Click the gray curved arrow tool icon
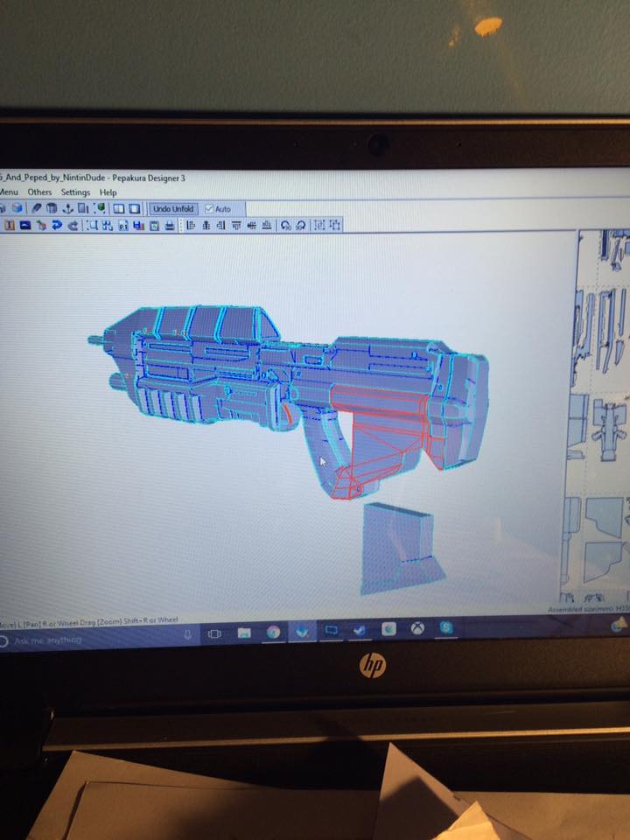The height and width of the screenshot is (840, 630). (73, 226)
